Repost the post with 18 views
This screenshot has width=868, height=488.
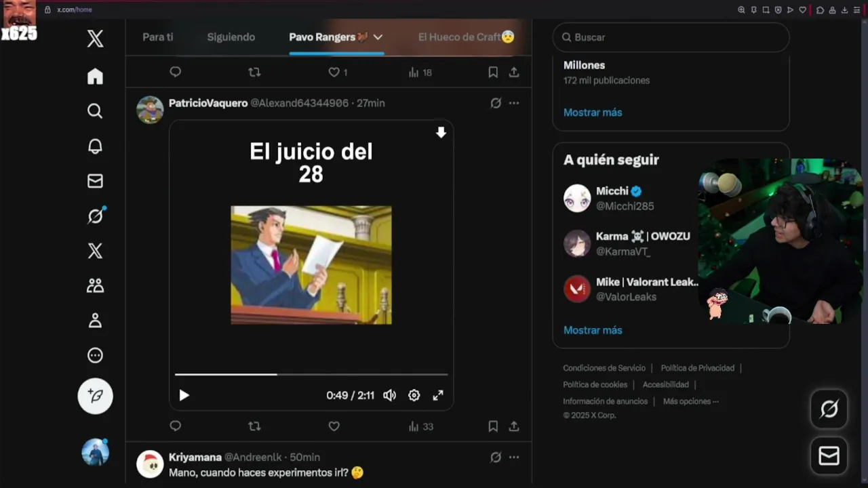tap(254, 72)
